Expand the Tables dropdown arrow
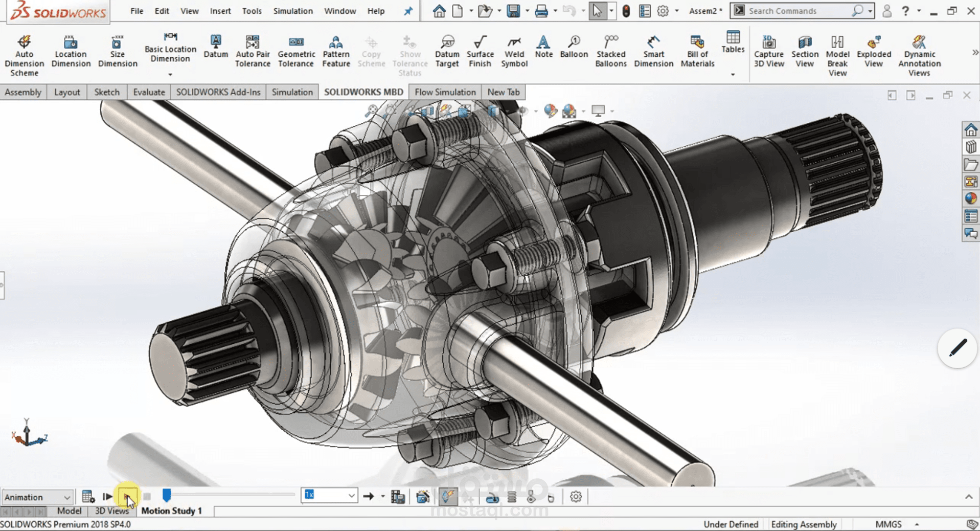 [x=733, y=74]
